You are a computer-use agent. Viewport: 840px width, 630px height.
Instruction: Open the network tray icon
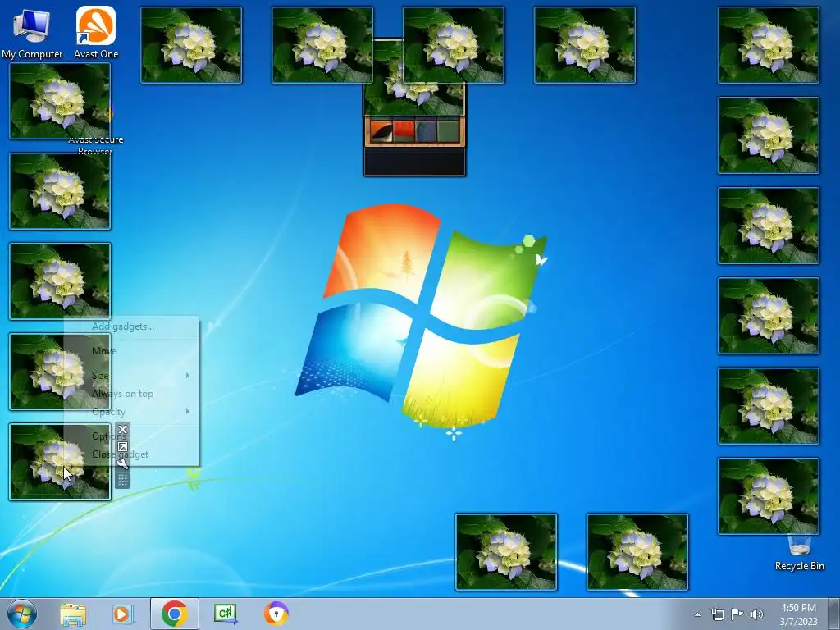click(x=717, y=614)
